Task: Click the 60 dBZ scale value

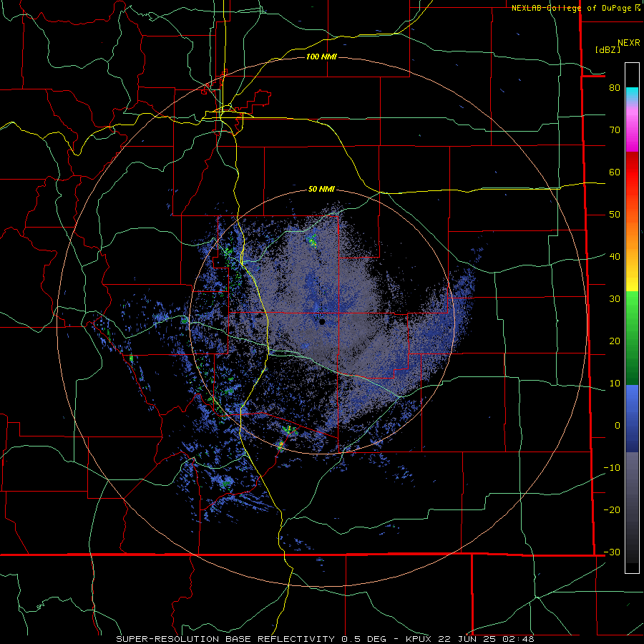Action: pyautogui.click(x=615, y=172)
